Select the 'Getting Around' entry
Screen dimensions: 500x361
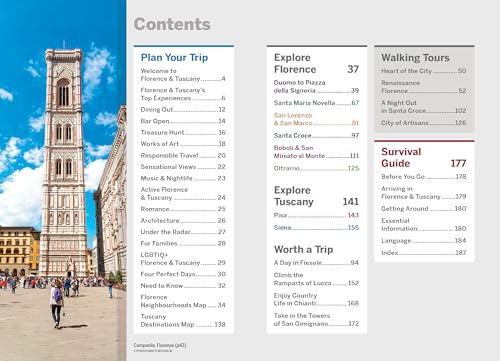[424, 208]
